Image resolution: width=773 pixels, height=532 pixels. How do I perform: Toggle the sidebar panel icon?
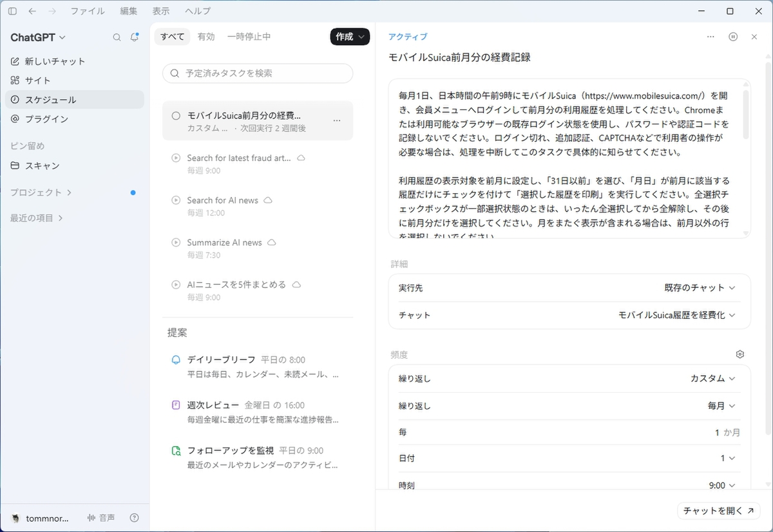[12, 11]
